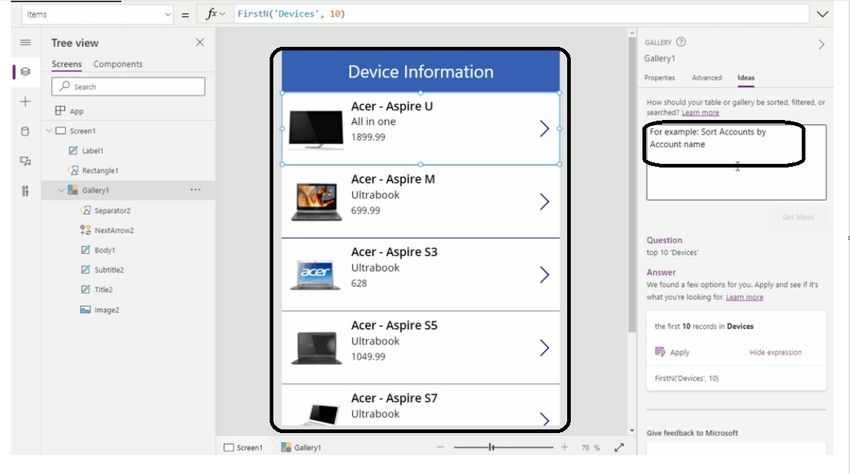Open the fx function dropdown
Viewport: 850px width, 474px height.
tap(215, 15)
